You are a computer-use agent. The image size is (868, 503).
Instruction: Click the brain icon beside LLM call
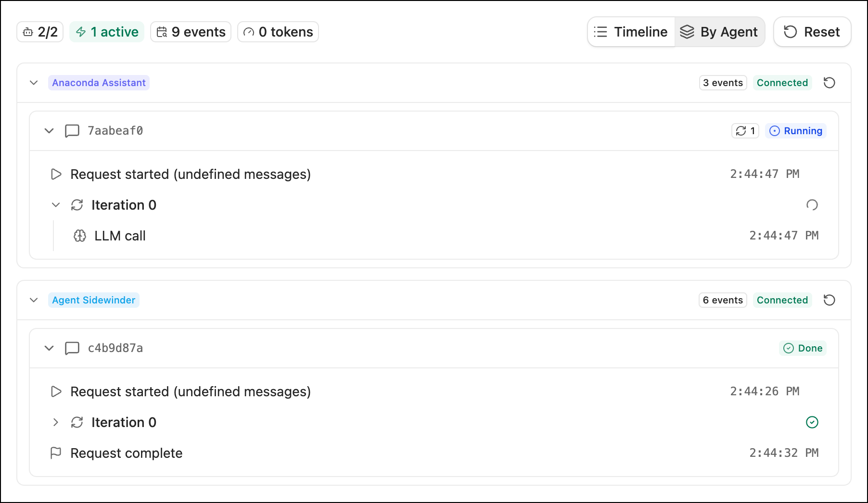[80, 236]
